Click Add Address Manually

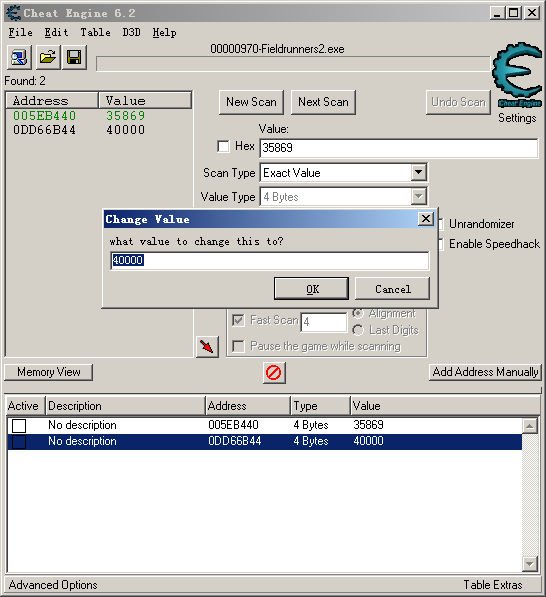(485, 372)
